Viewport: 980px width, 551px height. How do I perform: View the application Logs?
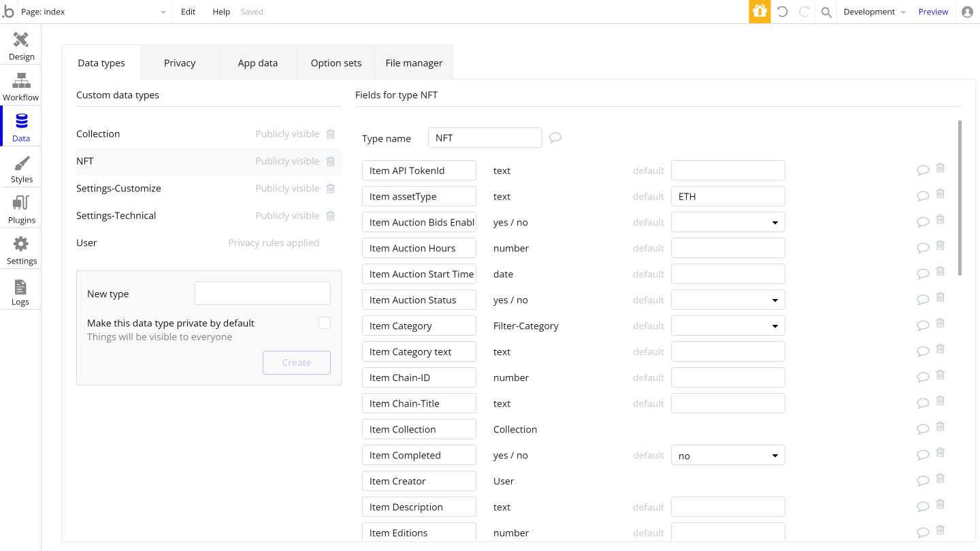(x=20, y=289)
